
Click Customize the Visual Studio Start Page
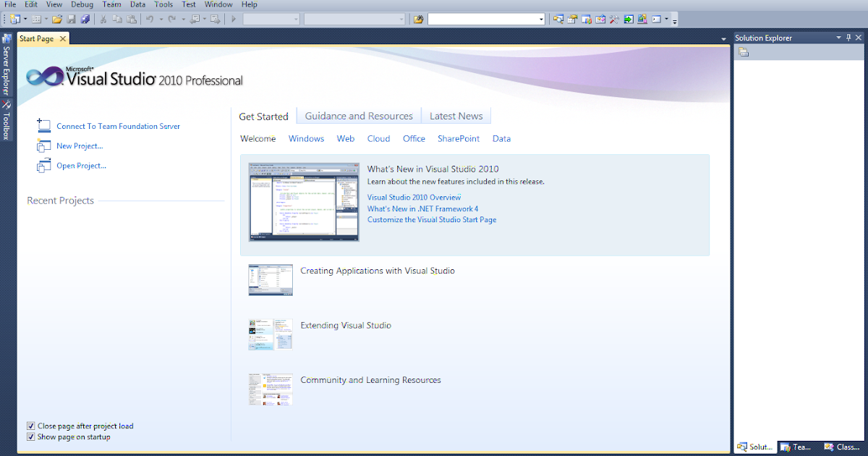coord(432,219)
